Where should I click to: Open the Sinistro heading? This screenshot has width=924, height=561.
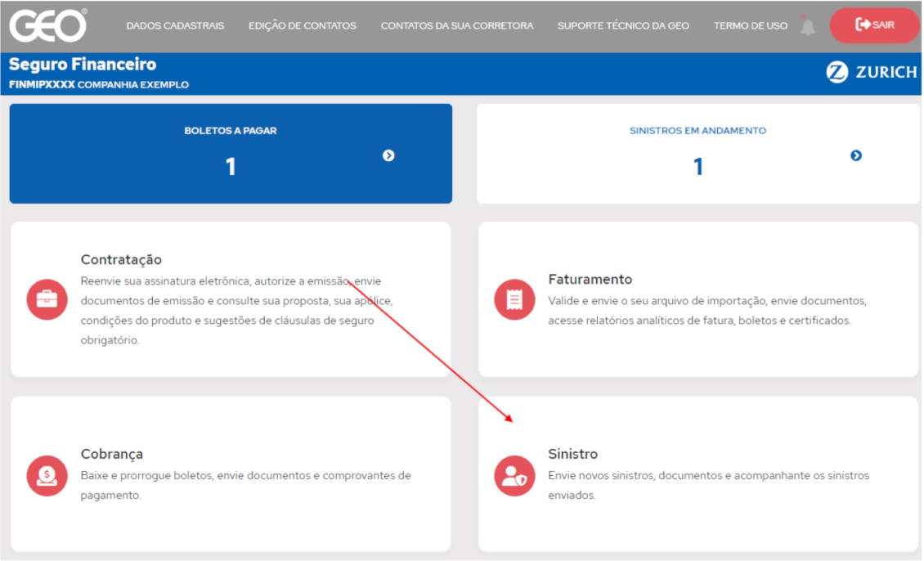click(572, 454)
